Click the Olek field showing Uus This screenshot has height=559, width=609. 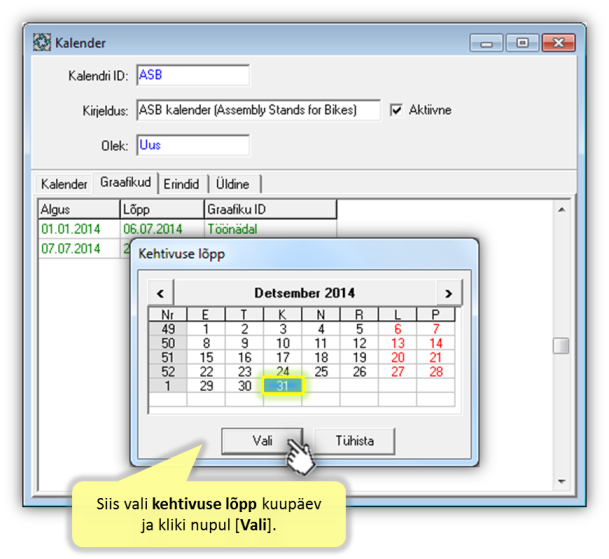193,145
